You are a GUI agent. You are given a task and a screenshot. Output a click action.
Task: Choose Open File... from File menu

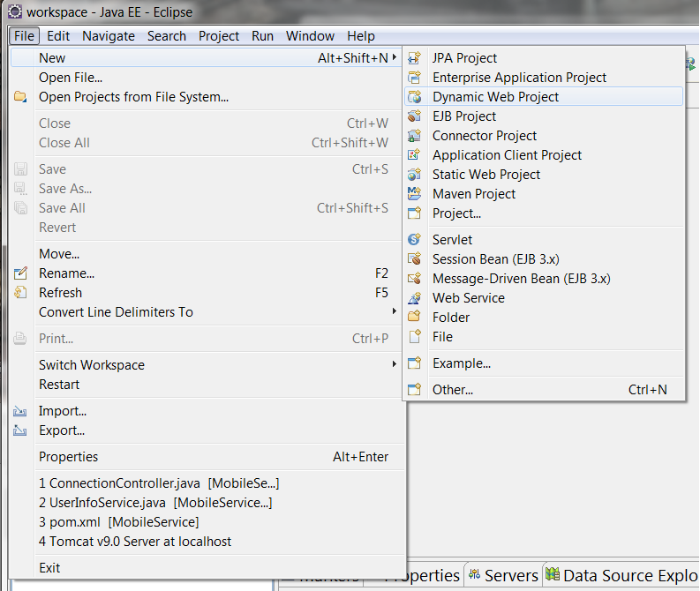click(x=207, y=78)
